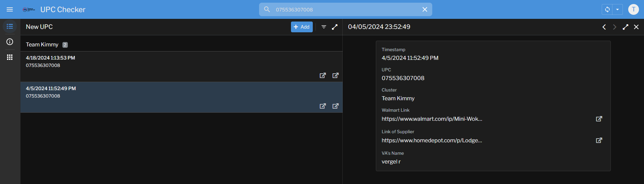Open the homedepot supplier link URL

(432, 140)
